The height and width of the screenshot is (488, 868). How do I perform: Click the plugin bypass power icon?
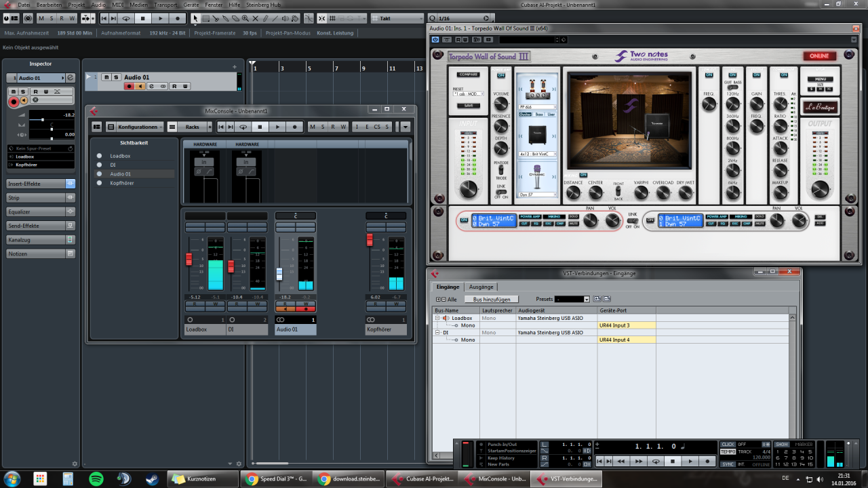[437, 40]
